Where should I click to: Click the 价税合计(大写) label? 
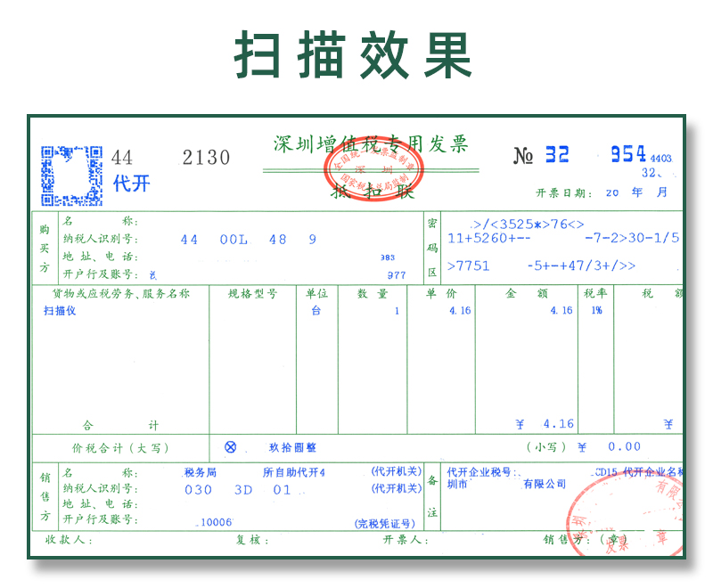click(120, 448)
